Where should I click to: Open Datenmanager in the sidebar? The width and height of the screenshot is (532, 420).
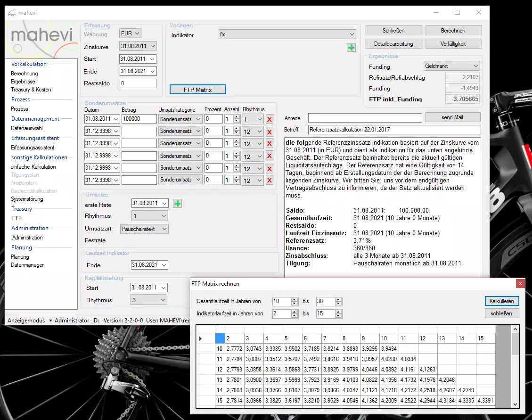click(27, 265)
